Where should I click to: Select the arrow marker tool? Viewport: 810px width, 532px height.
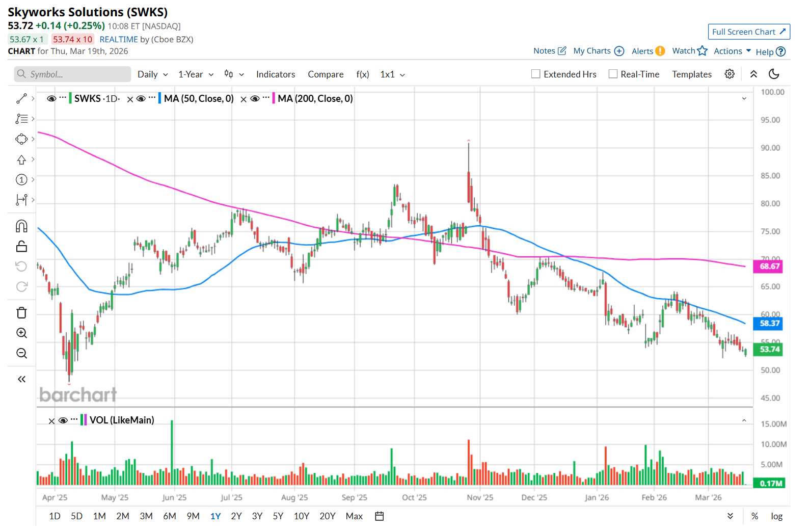[21, 159]
